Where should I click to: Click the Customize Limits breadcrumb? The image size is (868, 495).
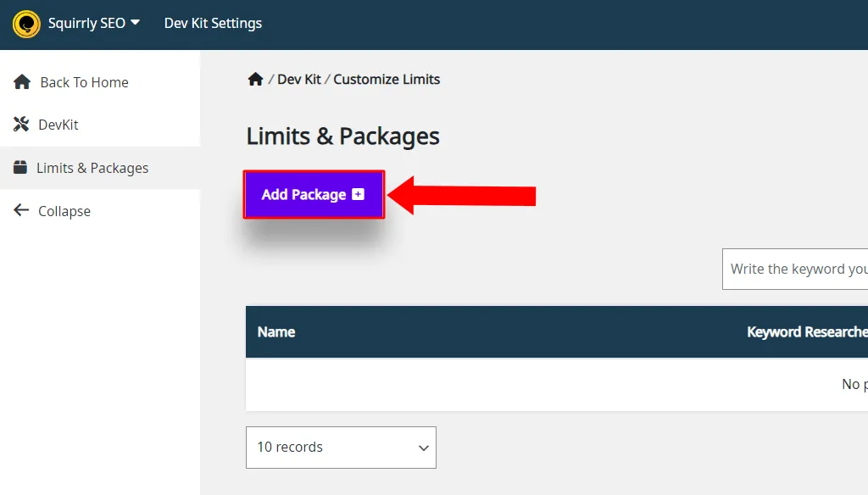click(x=387, y=79)
